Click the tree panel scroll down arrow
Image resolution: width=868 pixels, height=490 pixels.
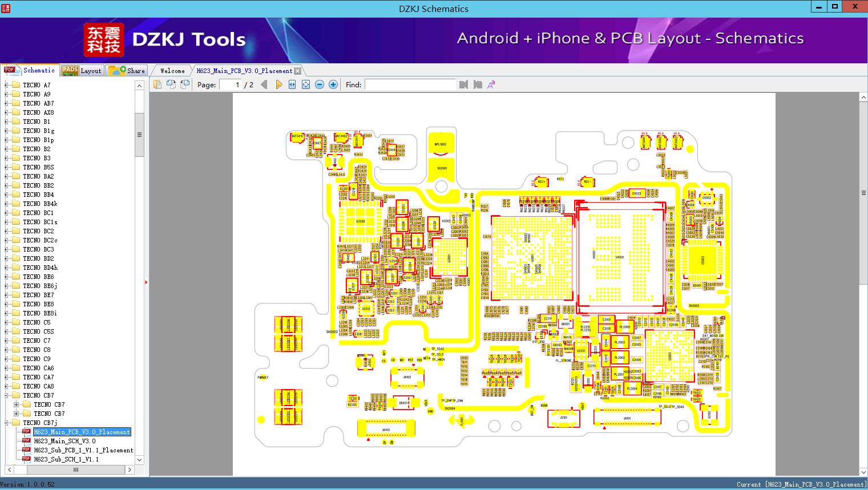139,460
